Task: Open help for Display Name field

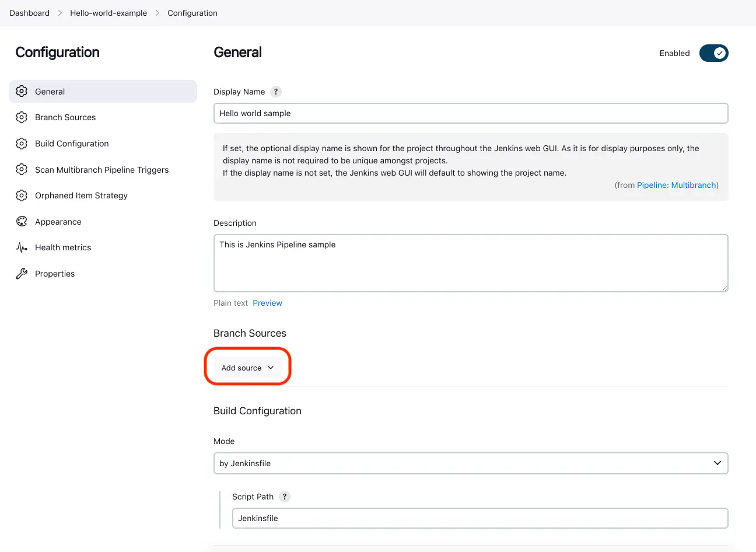Action: [x=276, y=92]
